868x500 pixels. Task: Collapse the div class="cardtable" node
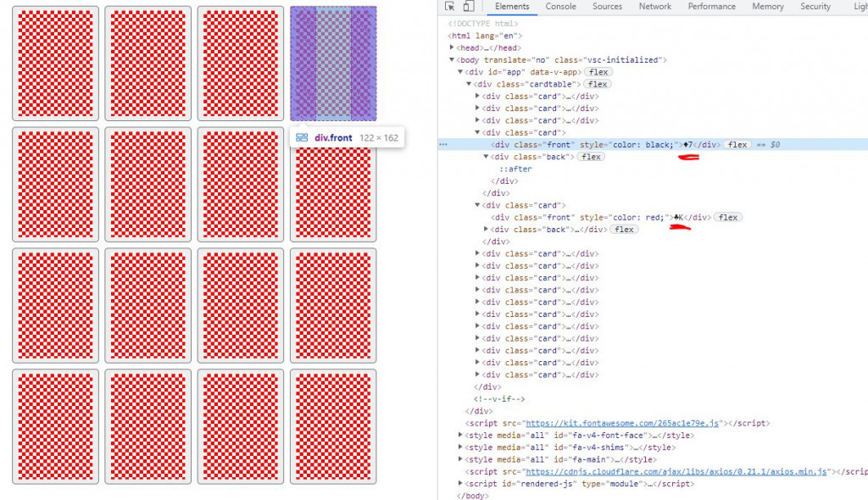point(469,84)
